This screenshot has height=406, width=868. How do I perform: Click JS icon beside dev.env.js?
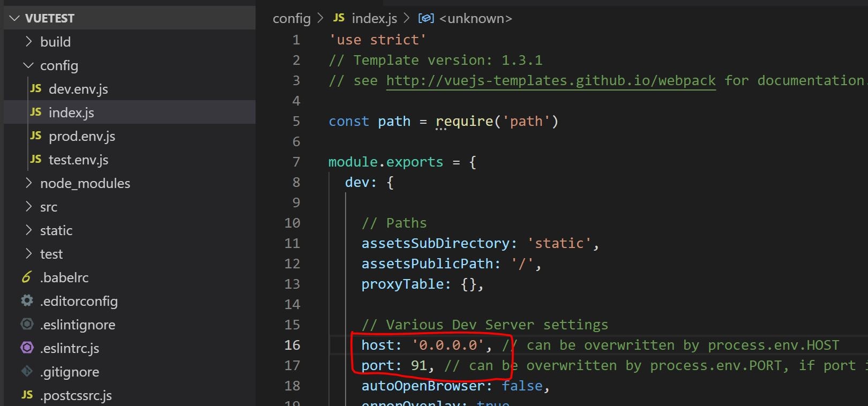point(36,88)
